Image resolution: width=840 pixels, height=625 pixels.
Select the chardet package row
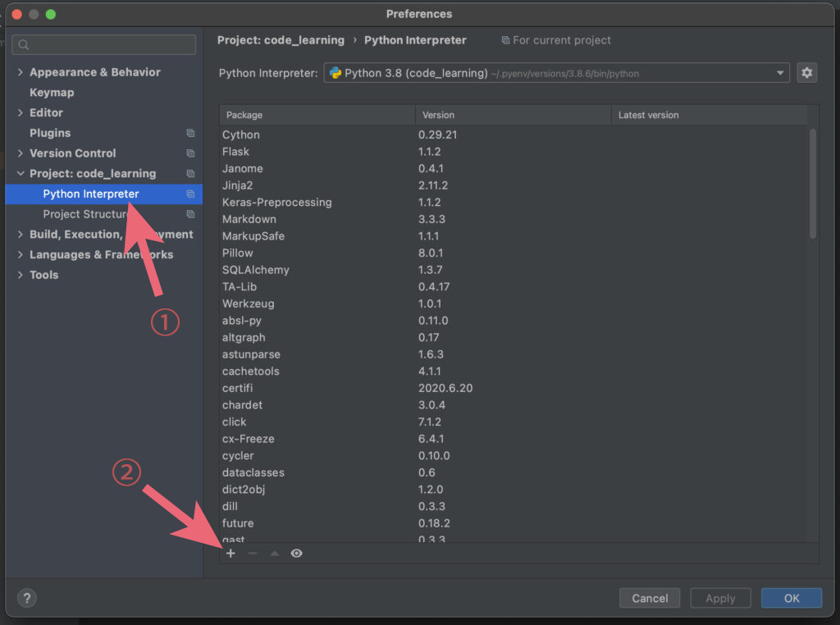(514, 405)
